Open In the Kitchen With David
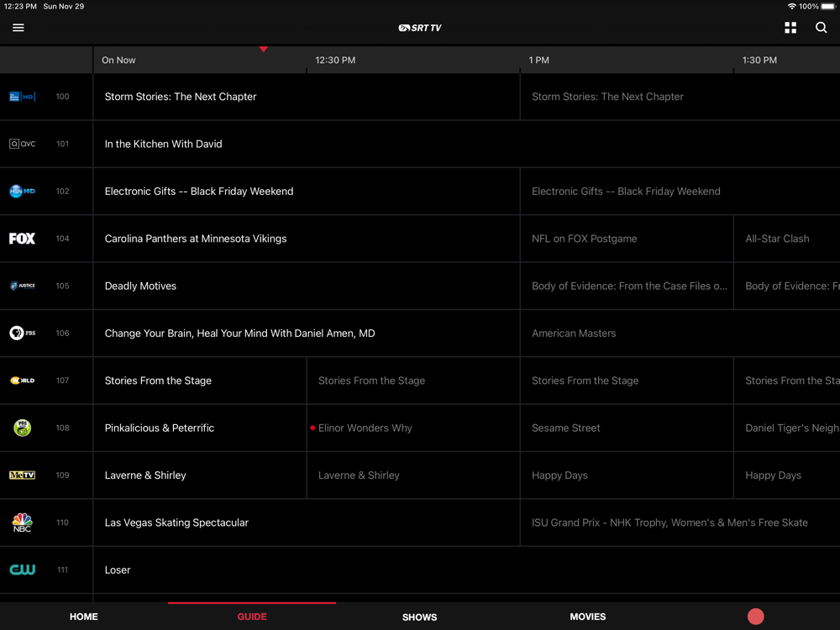The height and width of the screenshot is (630, 840). click(466, 144)
